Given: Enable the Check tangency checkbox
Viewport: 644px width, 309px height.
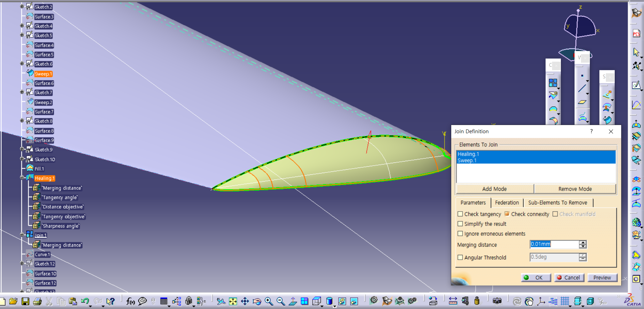Looking at the screenshot, I should click(x=460, y=214).
